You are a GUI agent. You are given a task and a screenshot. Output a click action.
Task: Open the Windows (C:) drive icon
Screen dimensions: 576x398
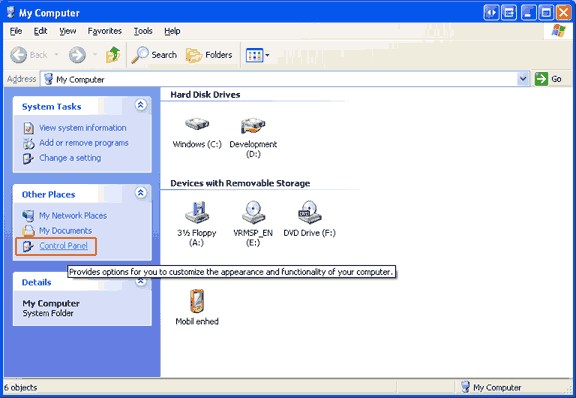[x=197, y=124]
